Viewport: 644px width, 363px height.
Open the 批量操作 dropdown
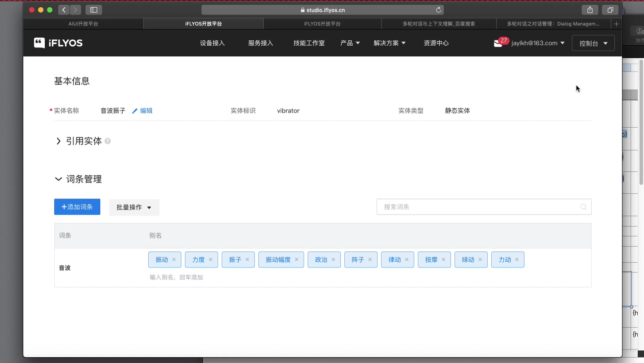(x=134, y=207)
